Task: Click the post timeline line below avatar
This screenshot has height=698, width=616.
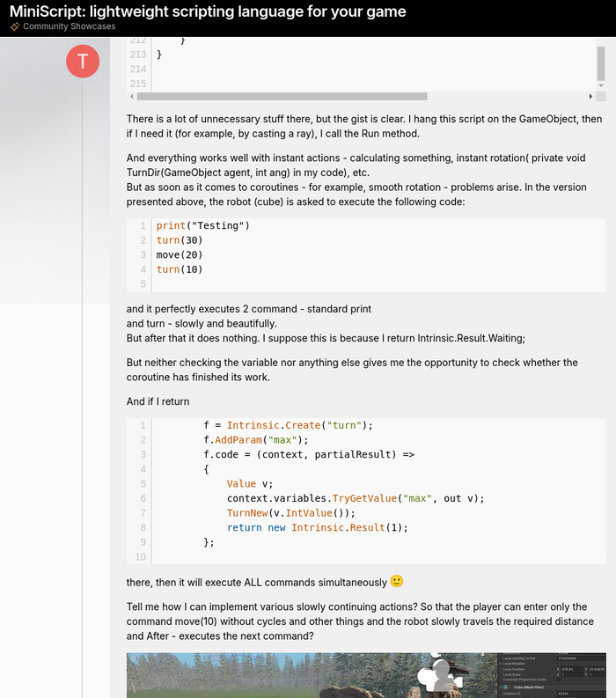Action: [83, 352]
